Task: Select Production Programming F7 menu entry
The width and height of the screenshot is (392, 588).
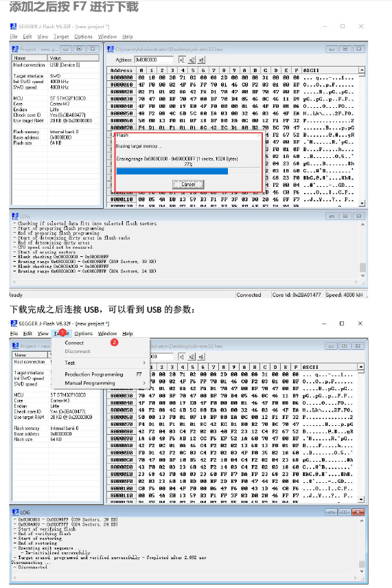Action: coord(103,374)
